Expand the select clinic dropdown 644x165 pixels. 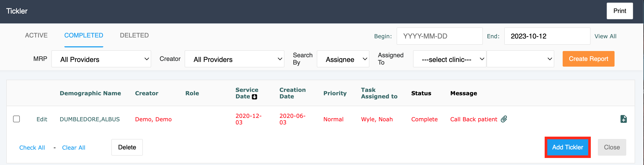pyautogui.click(x=449, y=59)
